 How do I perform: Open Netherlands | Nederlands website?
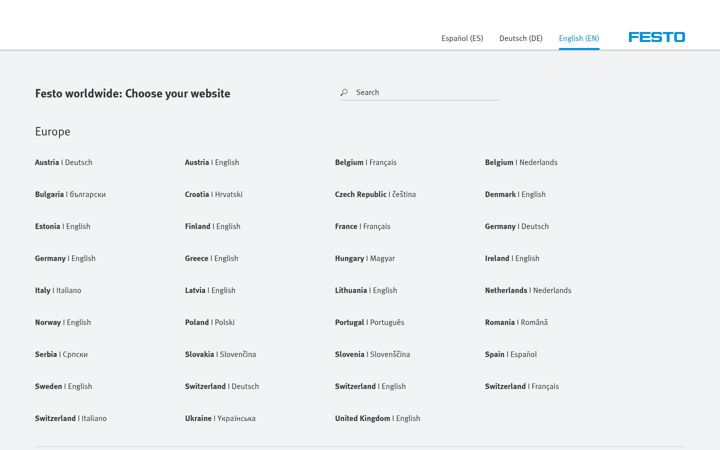(528, 290)
